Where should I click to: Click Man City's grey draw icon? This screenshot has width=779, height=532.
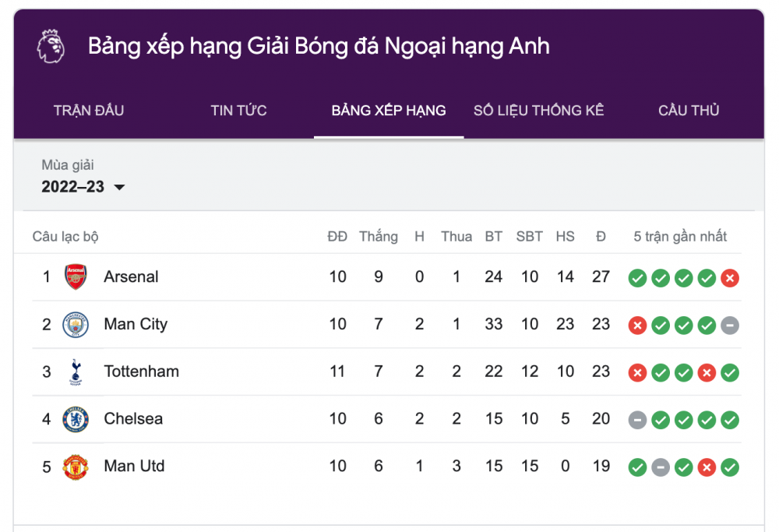tap(730, 326)
